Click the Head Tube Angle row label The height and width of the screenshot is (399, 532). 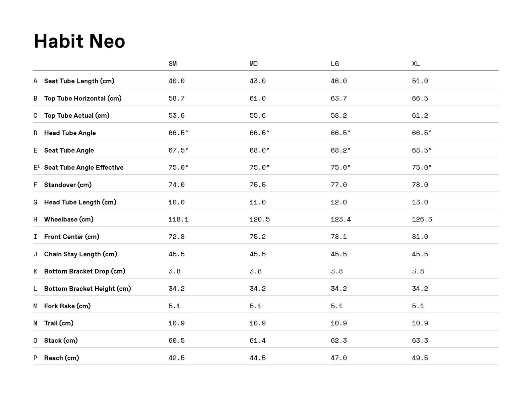(x=70, y=133)
